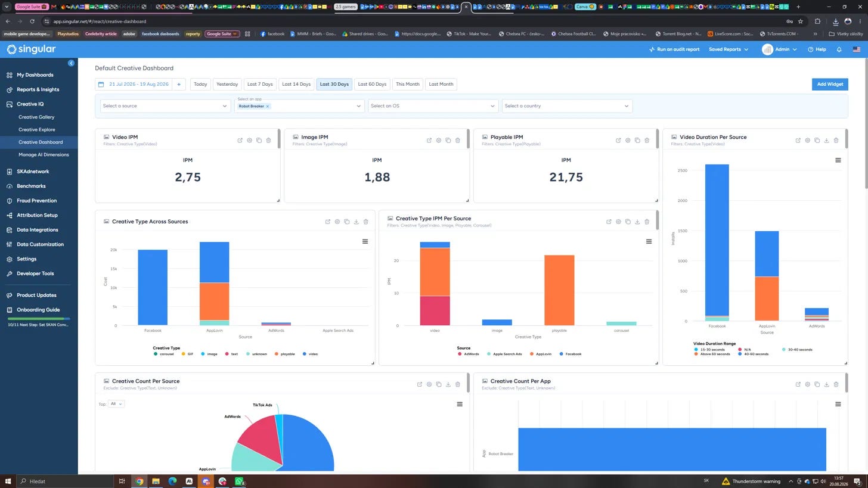Open the Help link
This screenshot has width=868, height=488.
point(817,49)
